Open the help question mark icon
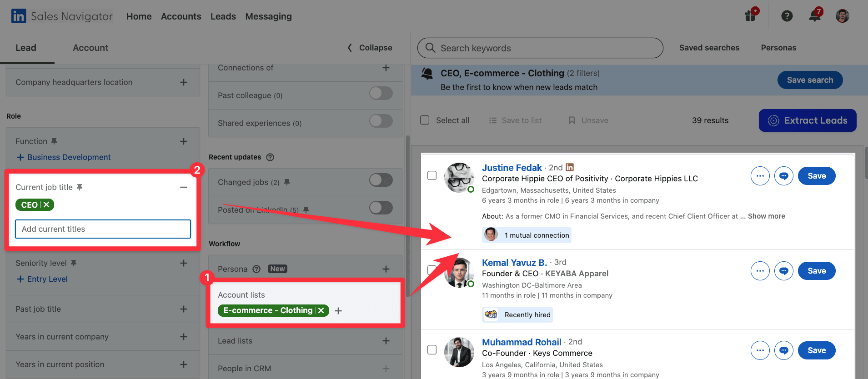Image resolution: width=868 pixels, height=379 pixels. [x=787, y=16]
